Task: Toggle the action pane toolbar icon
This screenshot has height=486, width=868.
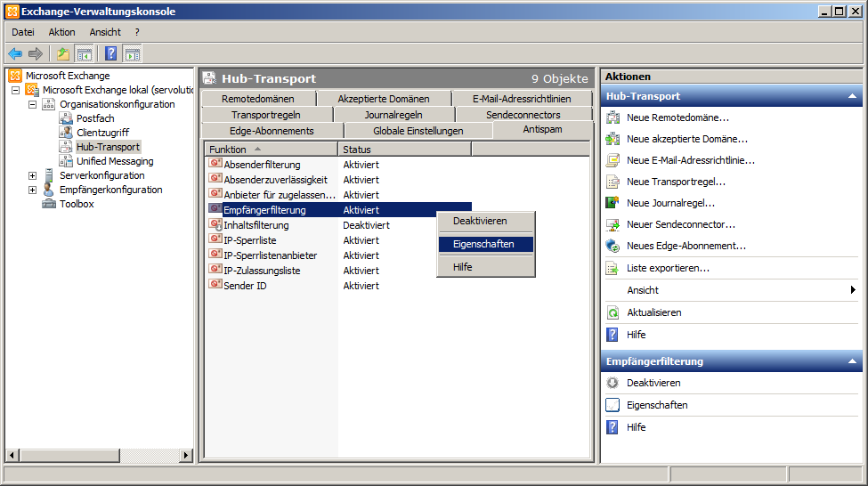Action: pyautogui.click(x=133, y=53)
